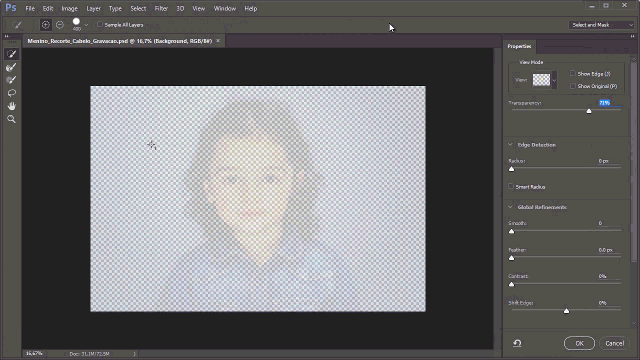The height and width of the screenshot is (360, 640).
Task: Click the Photoshop Ps logo
Action: (11, 8)
